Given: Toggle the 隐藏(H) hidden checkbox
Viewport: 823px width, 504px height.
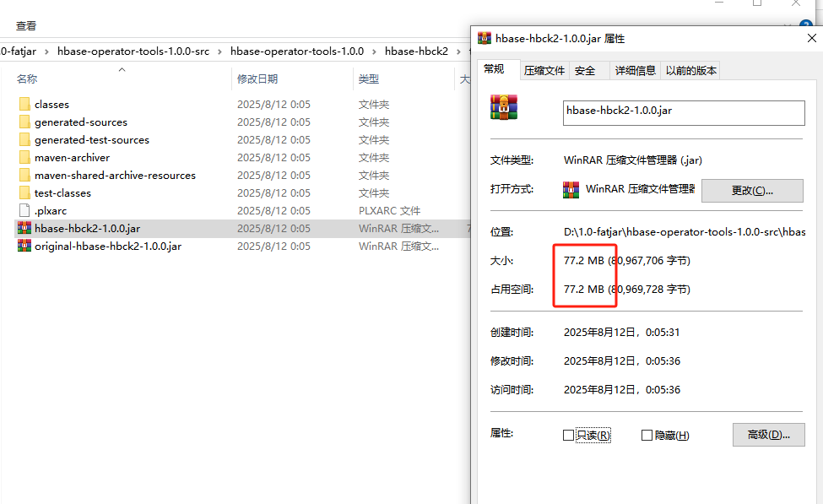Looking at the screenshot, I should click(x=647, y=436).
